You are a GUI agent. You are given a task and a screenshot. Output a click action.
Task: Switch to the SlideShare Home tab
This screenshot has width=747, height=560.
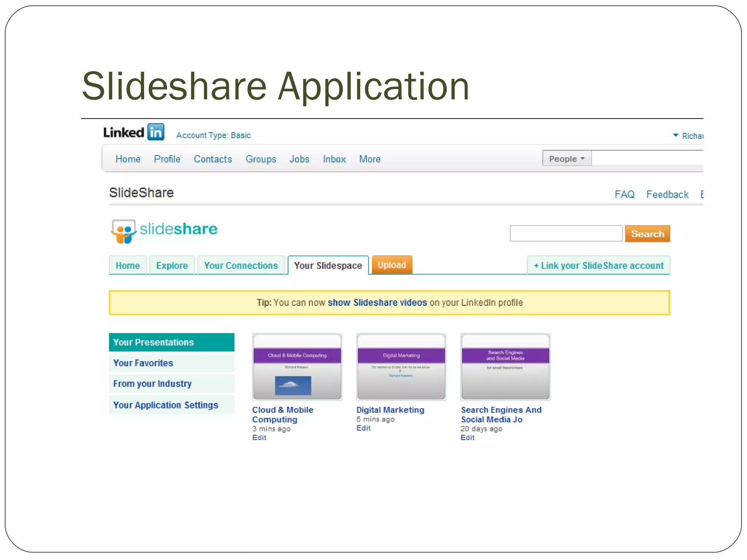tap(128, 265)
